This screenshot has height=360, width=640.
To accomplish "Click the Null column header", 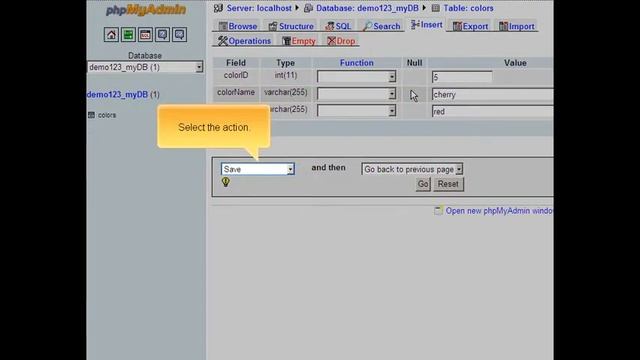I will (414, 63).
